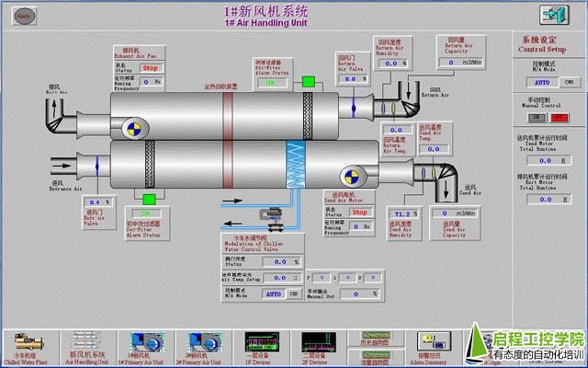588x368 pixels.
Task: Turn manual control ON
Action: (x=536, y=118)
